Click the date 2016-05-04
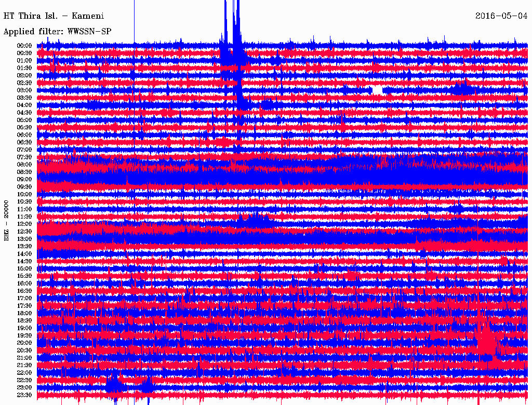Screen dimensions: 532x405 [x=501, y=15]
